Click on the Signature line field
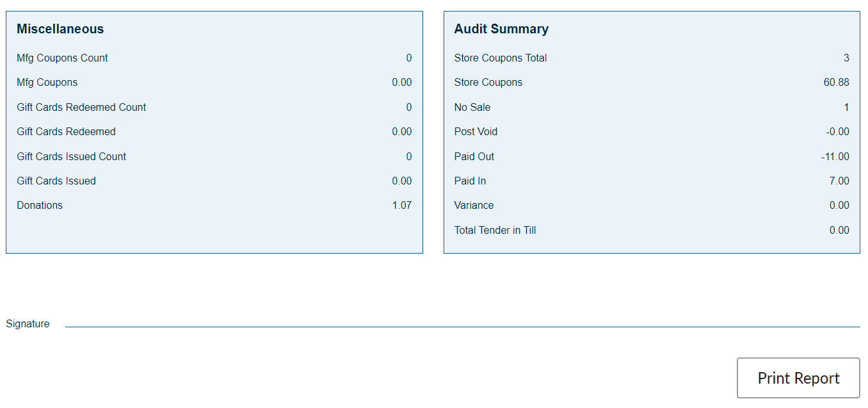Screen dimensions: 868x408 pos(462,323)
